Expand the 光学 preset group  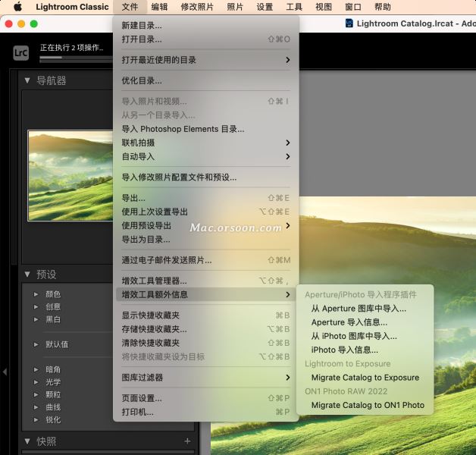[x=36, y=382]
